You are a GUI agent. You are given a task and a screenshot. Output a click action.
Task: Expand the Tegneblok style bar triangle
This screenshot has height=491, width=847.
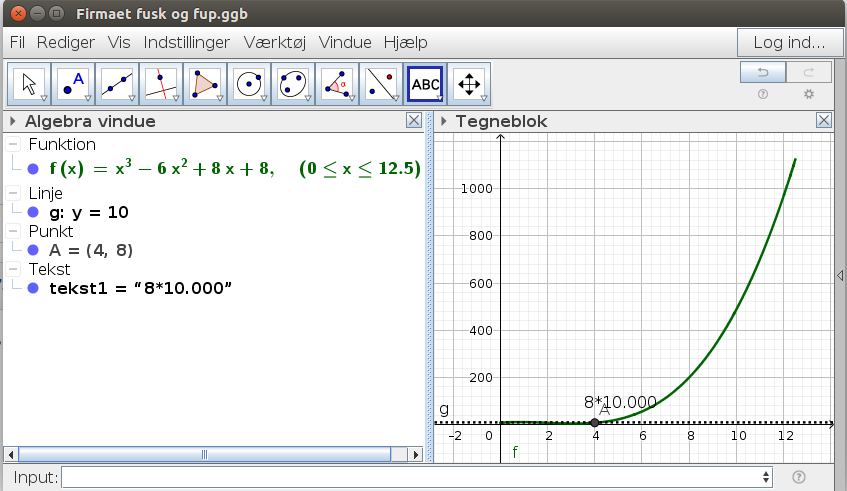click(x=443, y=121)
